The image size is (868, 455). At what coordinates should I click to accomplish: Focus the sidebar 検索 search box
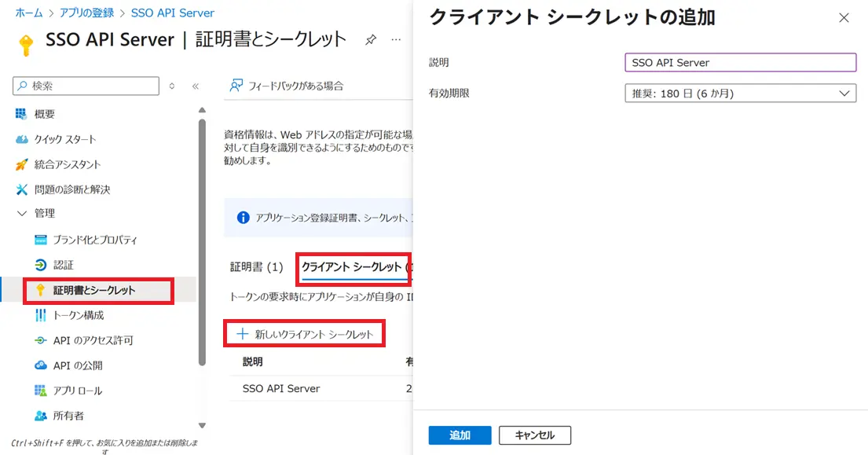[x=86, y=86]
